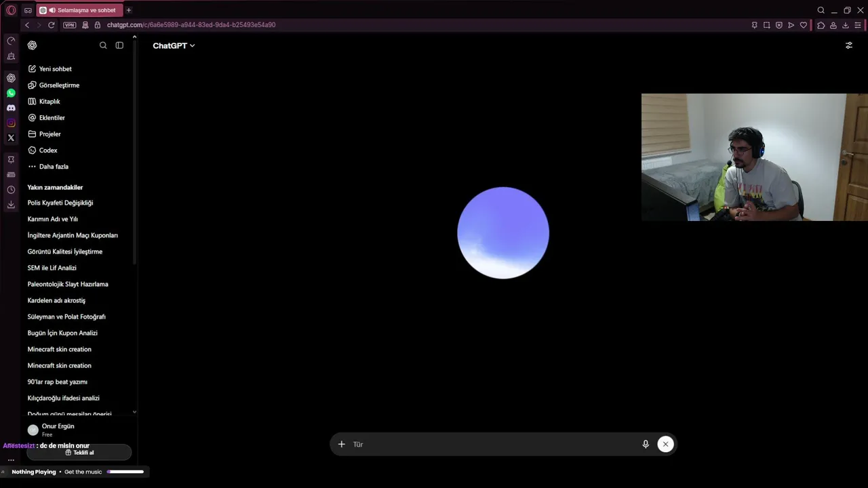The image size is (868, 488).
Task: Open Opera GX Corner gamepad icon
Action: click(28, 10)
